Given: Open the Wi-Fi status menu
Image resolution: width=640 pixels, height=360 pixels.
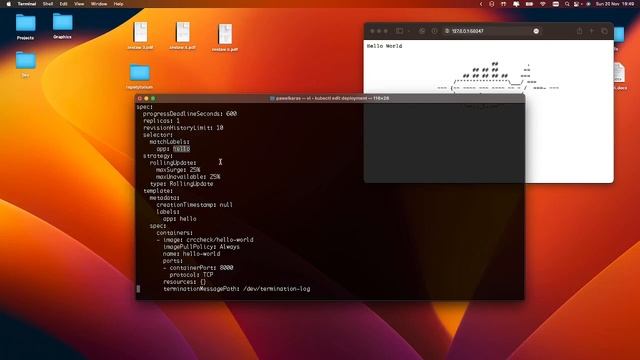Looking at the screenshot, I should (542, 4).
